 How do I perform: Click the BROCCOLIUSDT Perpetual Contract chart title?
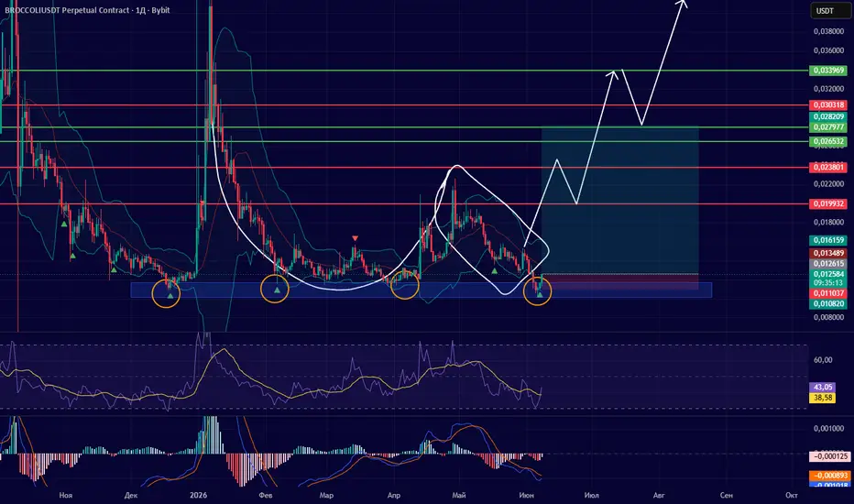pyautogui.click(x=87, y=10)
